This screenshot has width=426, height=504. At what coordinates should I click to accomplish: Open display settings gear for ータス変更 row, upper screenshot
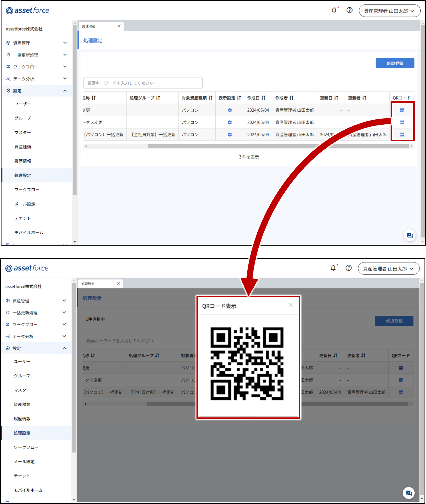click(230, 122)
